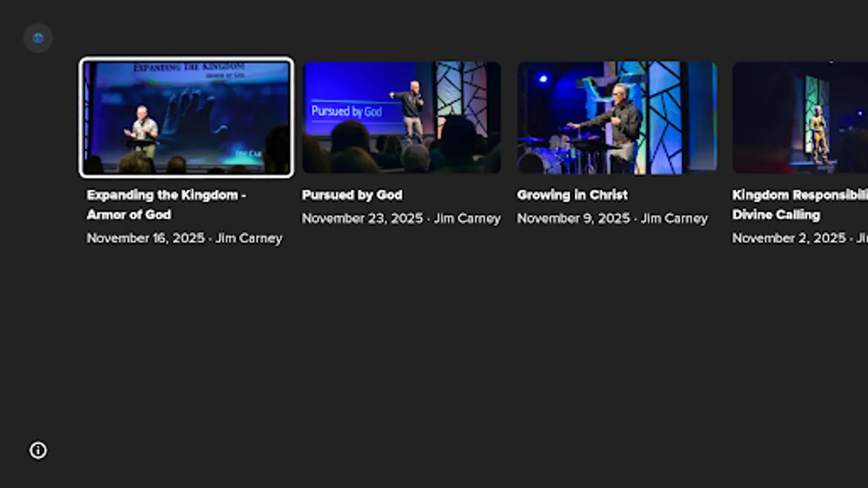Viewport: 868px width, 488px height.
Task: Click Jim Carney under "Growing in Christ"
Action: click(x=675, y=219)
